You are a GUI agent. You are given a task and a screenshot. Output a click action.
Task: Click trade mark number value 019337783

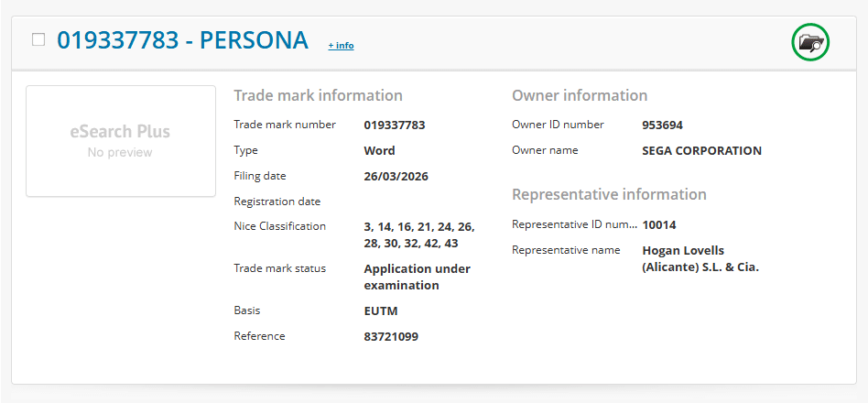click(394, 125)
